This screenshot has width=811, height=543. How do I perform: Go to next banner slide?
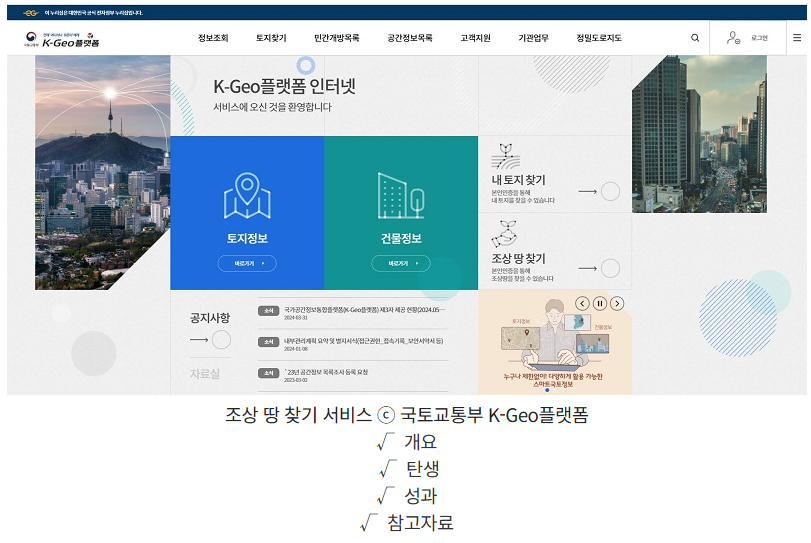click(x=617, y=304)
